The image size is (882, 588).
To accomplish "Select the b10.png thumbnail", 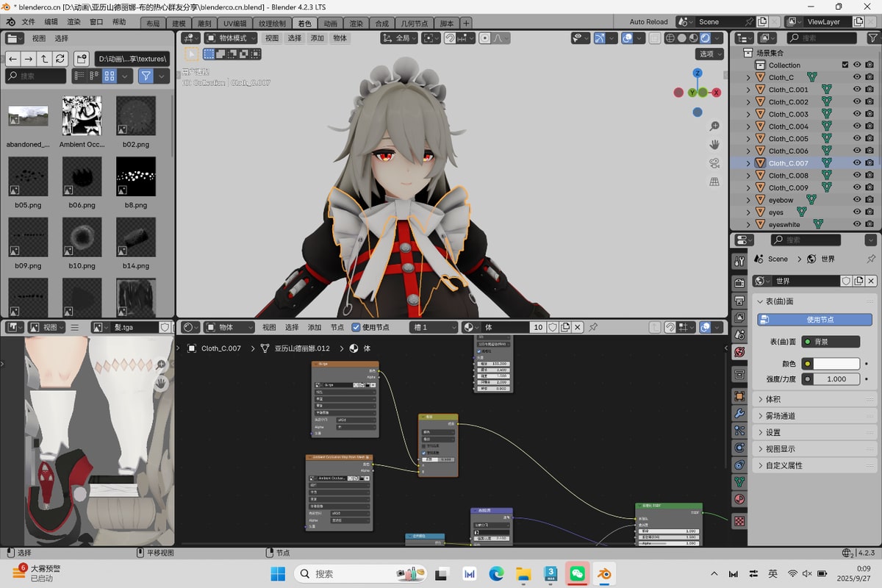I will coord(82,237).
